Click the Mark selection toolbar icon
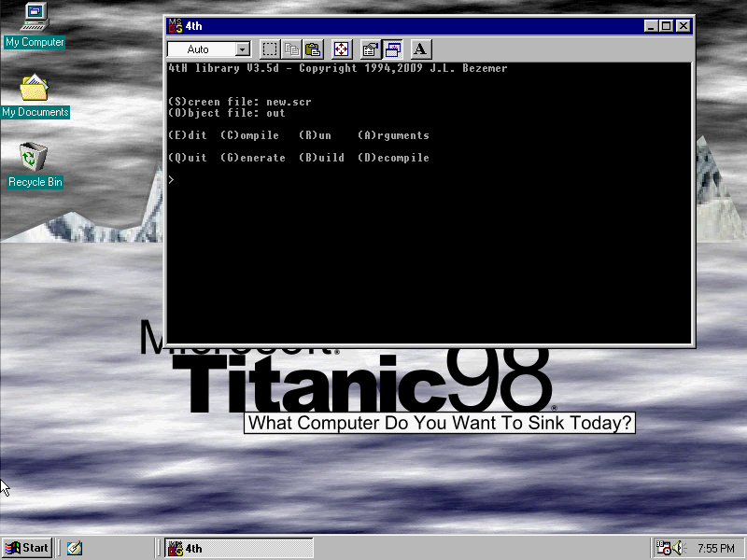This screenshot has height=560, width=747. 270,49
